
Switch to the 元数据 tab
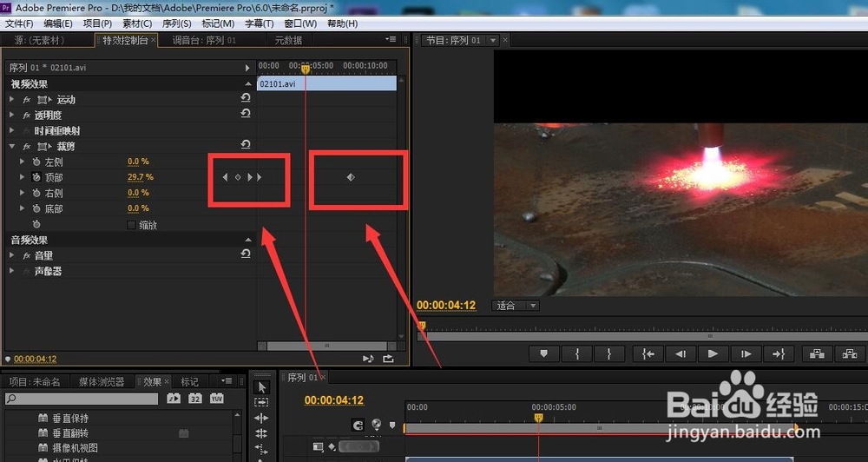pyautogui.click(x=288, y=40)
